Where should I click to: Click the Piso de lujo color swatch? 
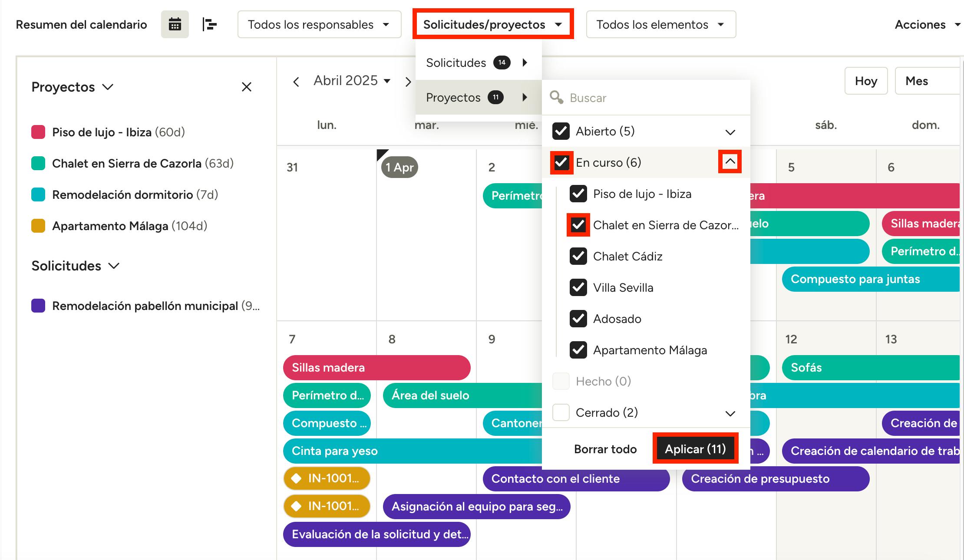(38, 132)
